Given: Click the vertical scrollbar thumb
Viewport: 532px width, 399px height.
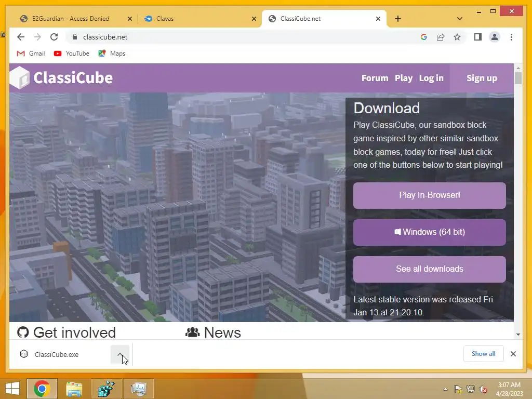Looking at the screenshot, I should 518,78.
